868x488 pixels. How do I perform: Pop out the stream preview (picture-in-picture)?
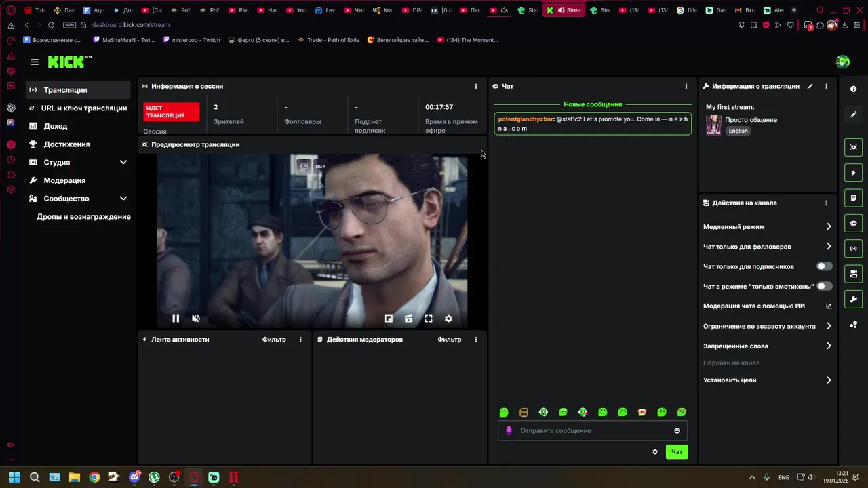click(389, 319)
